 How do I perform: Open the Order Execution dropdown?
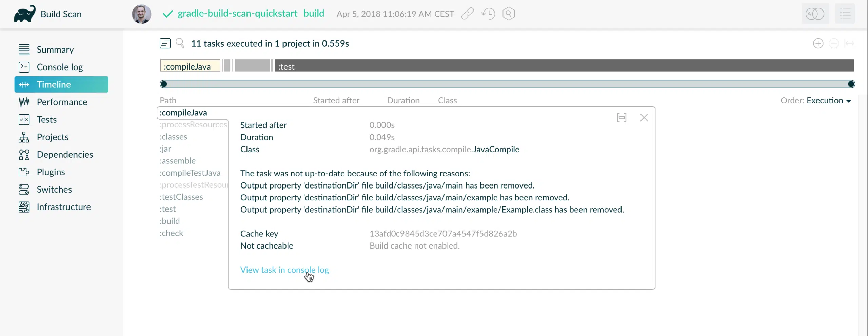pyautogui.click(x=829, y=101)
